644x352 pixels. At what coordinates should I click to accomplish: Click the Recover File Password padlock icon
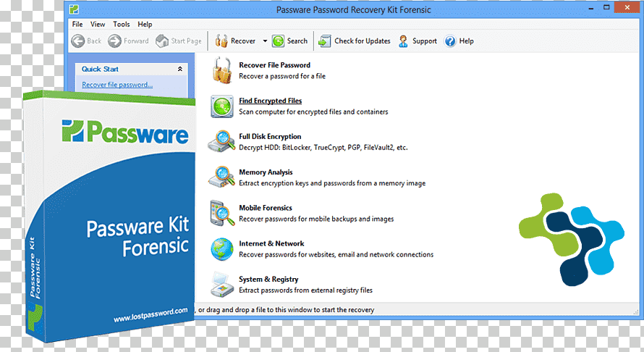pyautogui.click(x=222, y=70)
